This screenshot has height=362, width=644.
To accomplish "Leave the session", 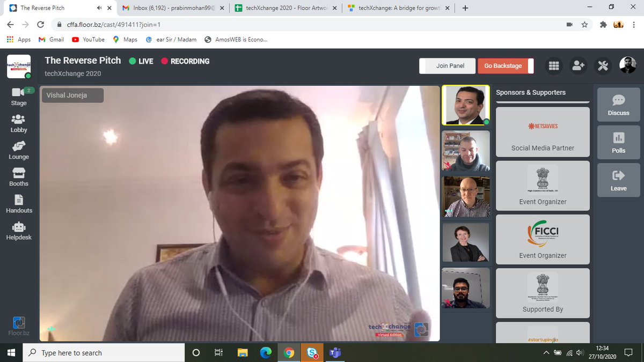I will click(x=618, y=180).
